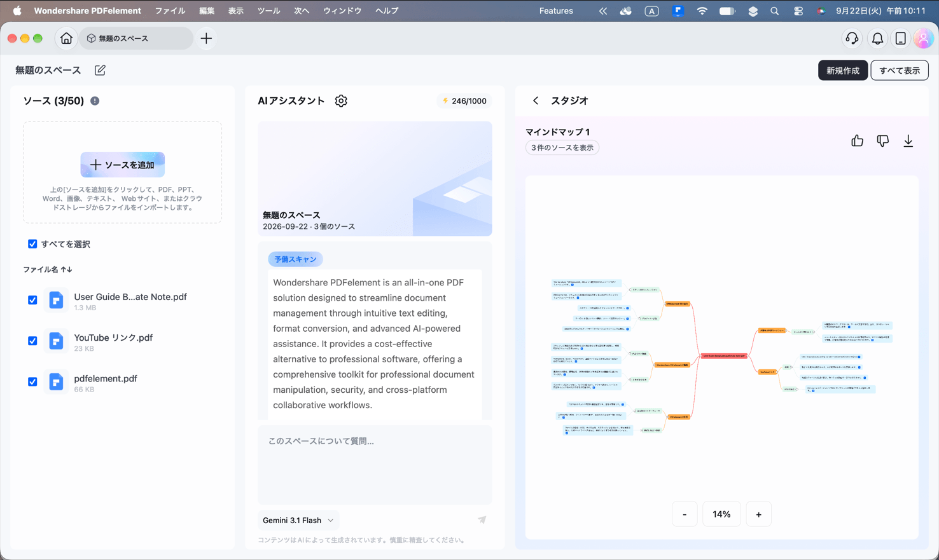Open the ヘルプ menu
This screenshot has width=939, height=560.
(x=387, y=11)
